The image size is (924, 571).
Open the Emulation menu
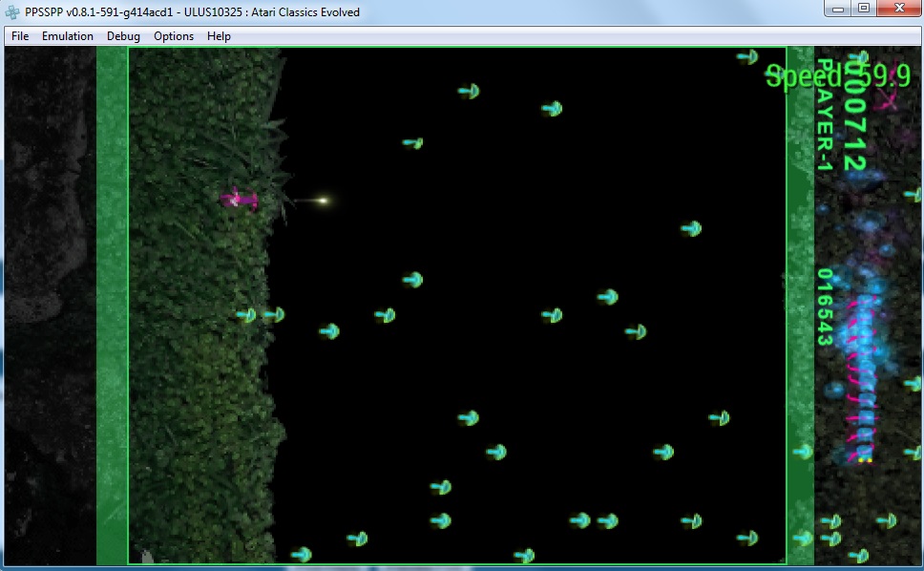pyautogui.click(x=68, y=36)
